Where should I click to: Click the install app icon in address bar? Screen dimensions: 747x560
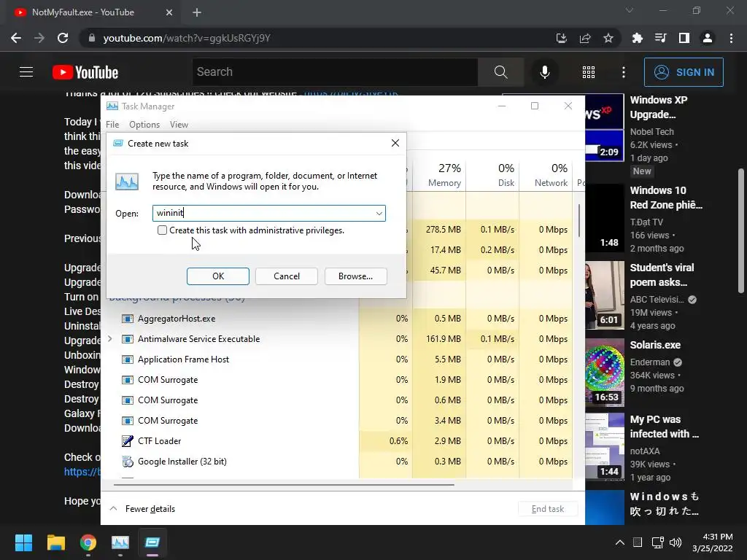[x=561, y=38]
